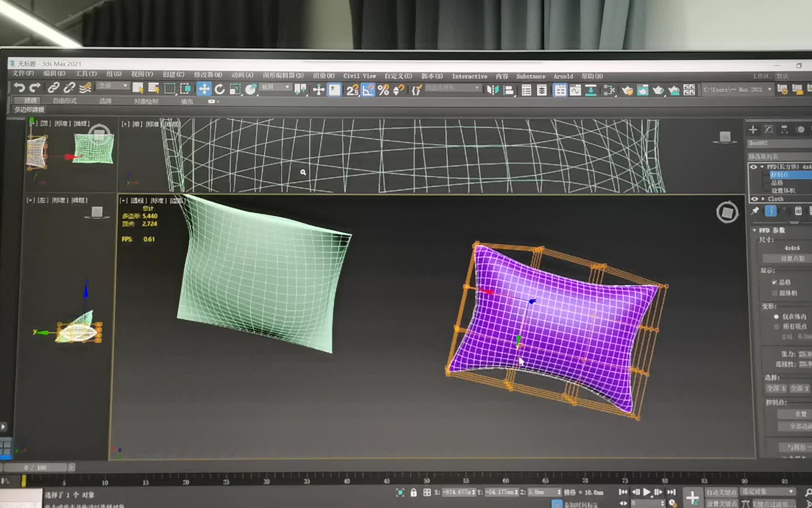
Task: Toggle the 晶格 display checkbox
Action: point(774,282)
